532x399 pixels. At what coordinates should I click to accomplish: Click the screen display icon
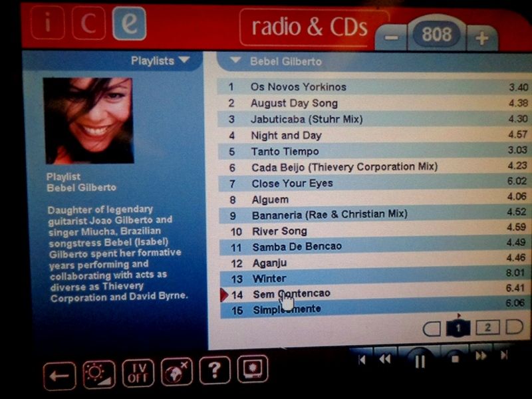pos(253,369)
